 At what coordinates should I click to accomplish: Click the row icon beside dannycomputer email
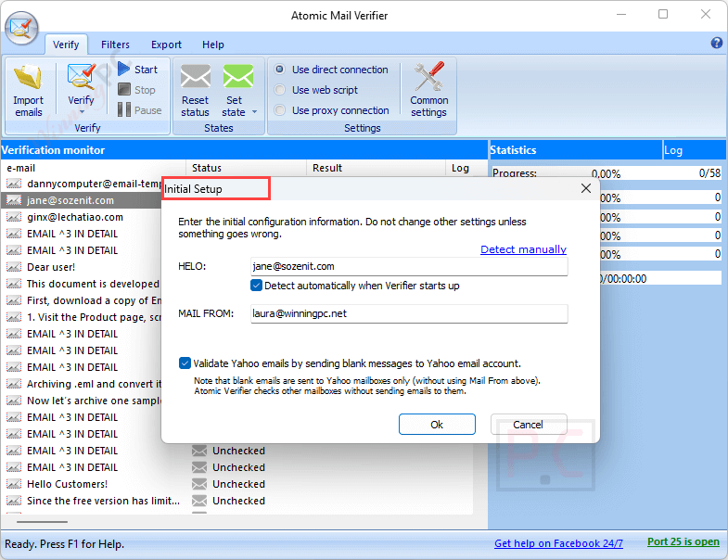[14, 184]
